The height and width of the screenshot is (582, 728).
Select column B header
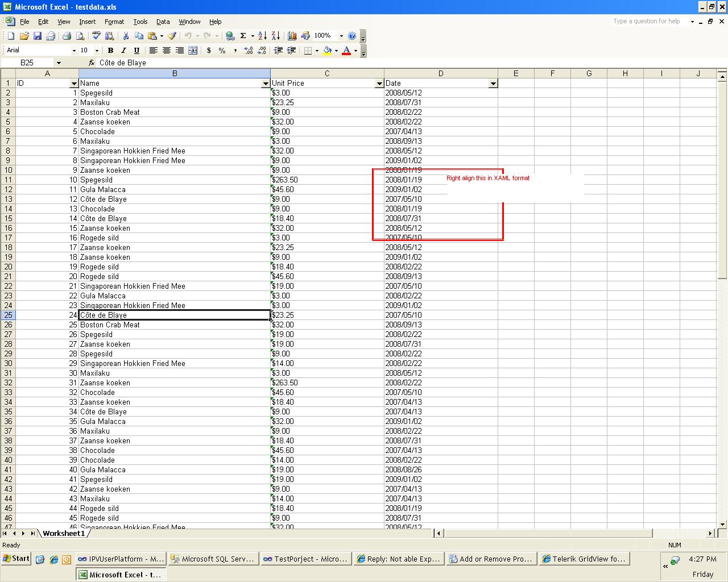175,73
